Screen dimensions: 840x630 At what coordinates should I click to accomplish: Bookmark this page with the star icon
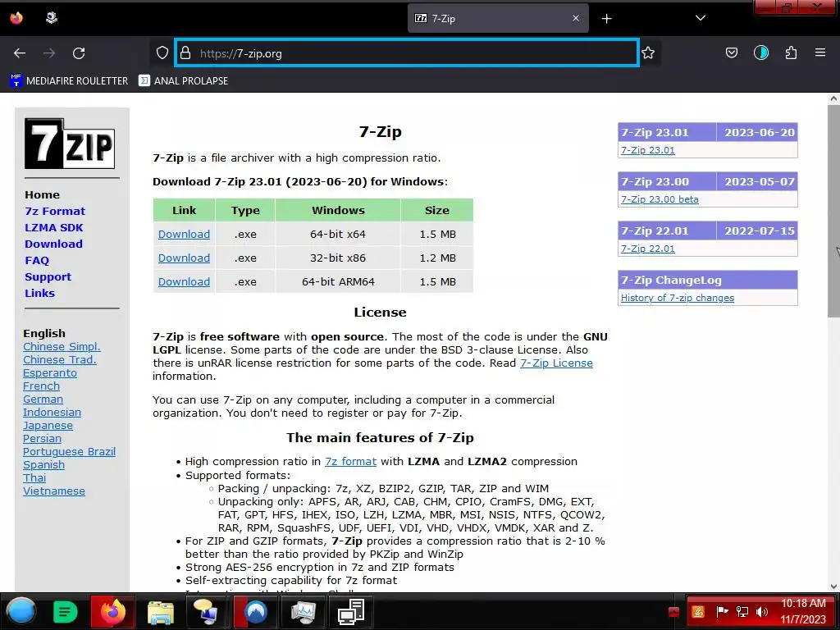coord(648,52)
